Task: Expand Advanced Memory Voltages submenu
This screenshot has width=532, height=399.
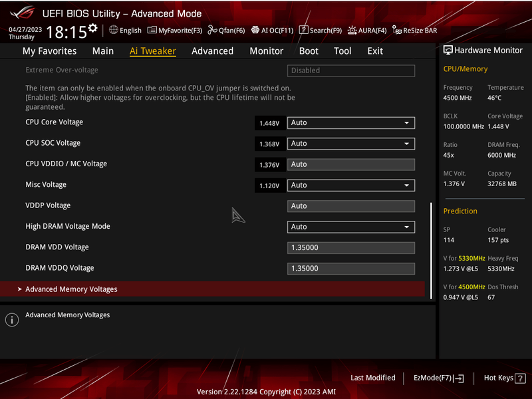Action: [x=212, y=289]
